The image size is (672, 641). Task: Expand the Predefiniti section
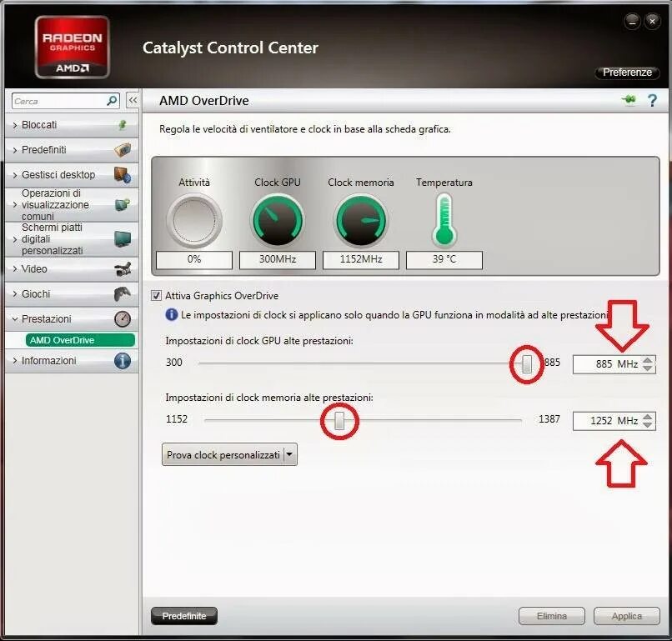15,150
